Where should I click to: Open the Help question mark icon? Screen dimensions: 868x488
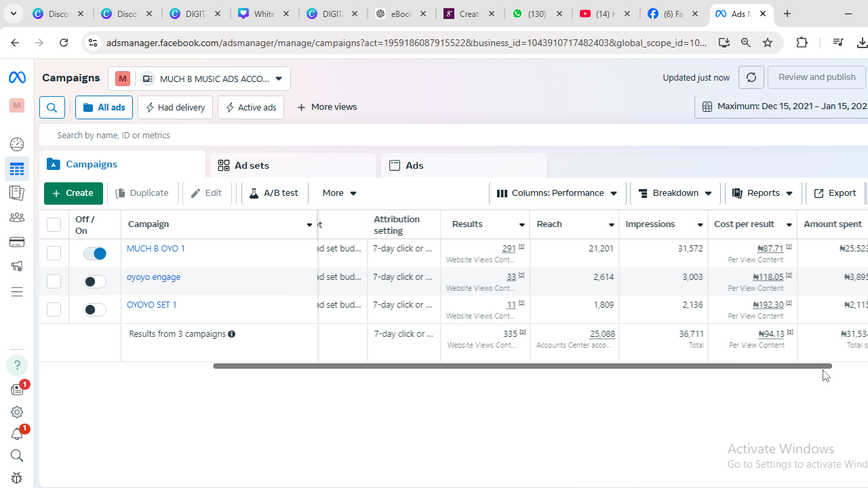tap(17, 365)
